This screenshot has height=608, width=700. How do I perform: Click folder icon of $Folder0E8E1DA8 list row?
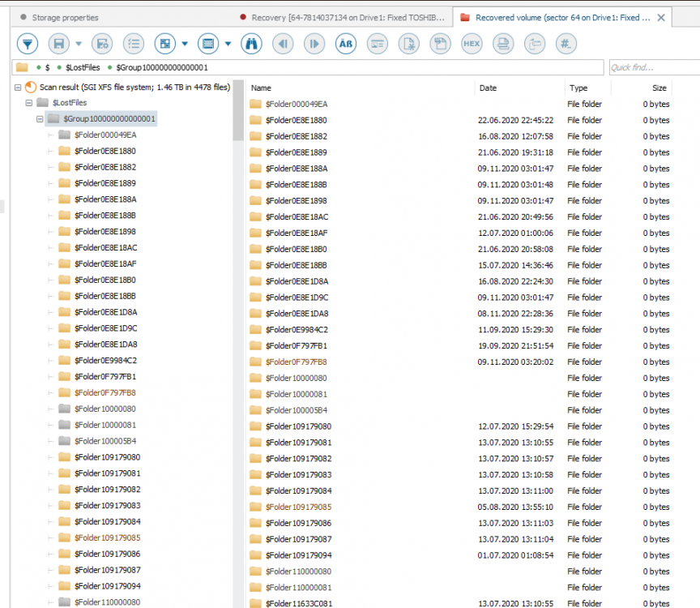pos(255,313)
